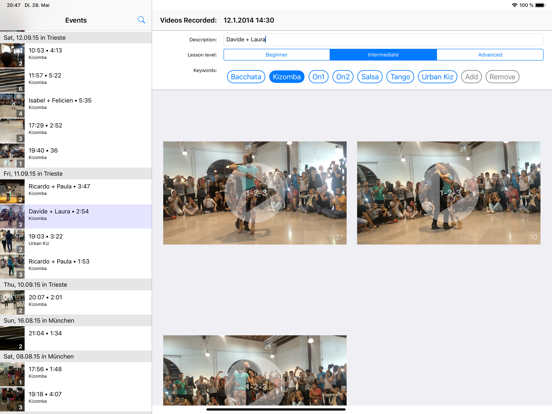Toggle the Urban Kiz keyword
Screen dimensions: 552x414
point(437,77)
